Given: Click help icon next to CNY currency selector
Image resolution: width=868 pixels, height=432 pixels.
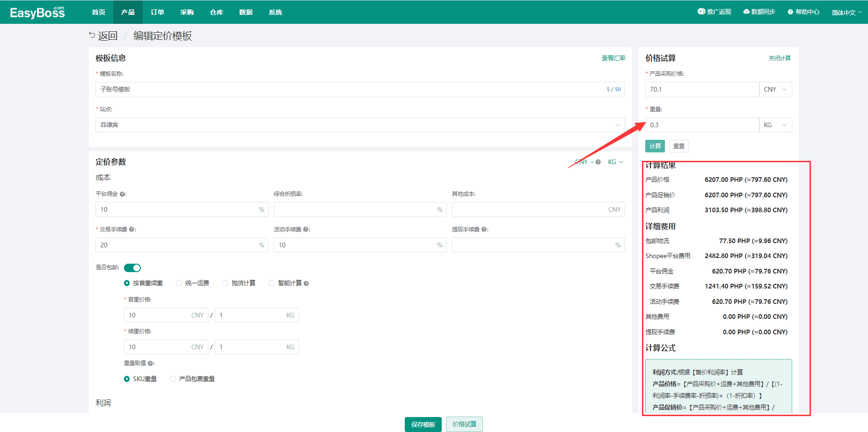Looking at the screenshot, I should pyautogui.click(x=598, y=162).
